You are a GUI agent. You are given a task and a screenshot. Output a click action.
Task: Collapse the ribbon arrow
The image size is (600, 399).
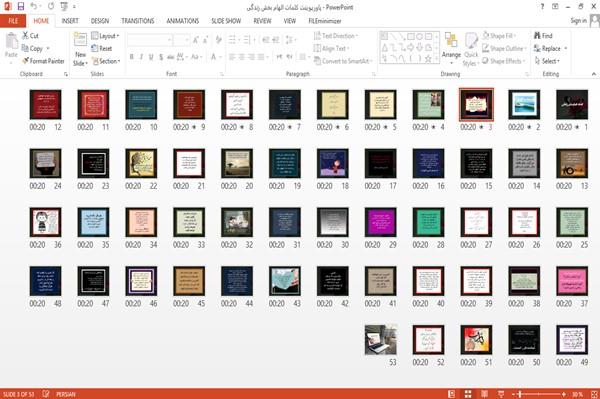(x=593, y=74)
